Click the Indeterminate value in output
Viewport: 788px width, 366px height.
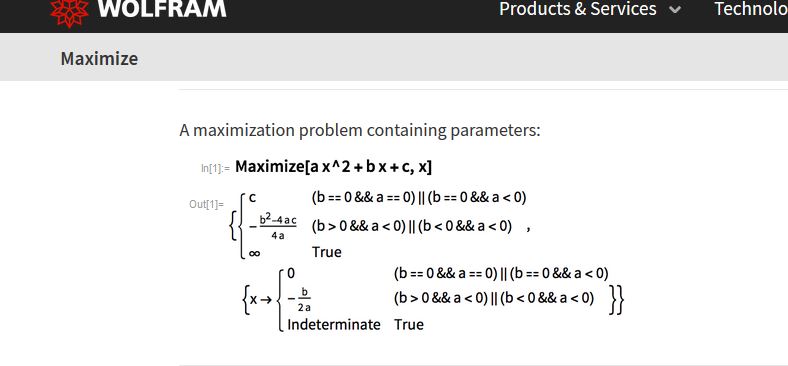(x=334, y=324)
